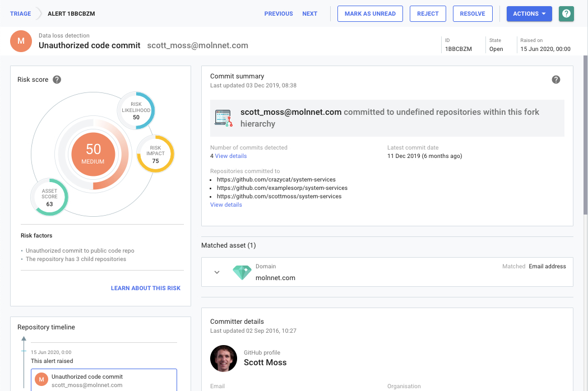Viewport: 588px width, 391px height.
Task: Click the latest commit date 11 Dec 2019
Action: click(x=424, y=156)
